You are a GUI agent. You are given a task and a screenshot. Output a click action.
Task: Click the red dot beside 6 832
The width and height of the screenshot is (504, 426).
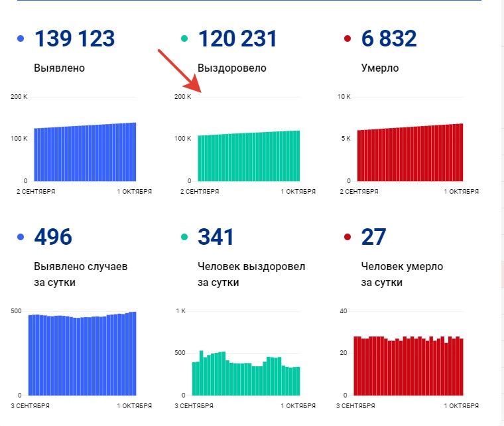(347, 40)
